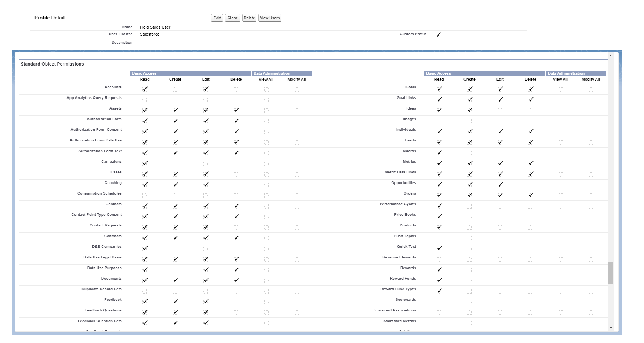The width and height of the screenshot is (644, 343).
Task: Click the Standard Object Permissions heading
Action: point(52,64)
